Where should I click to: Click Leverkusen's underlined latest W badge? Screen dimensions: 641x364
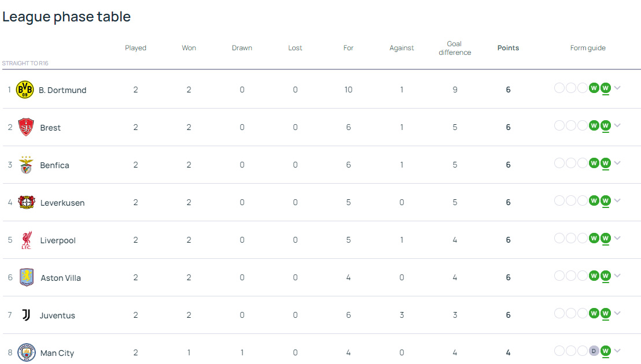[605, 200]
